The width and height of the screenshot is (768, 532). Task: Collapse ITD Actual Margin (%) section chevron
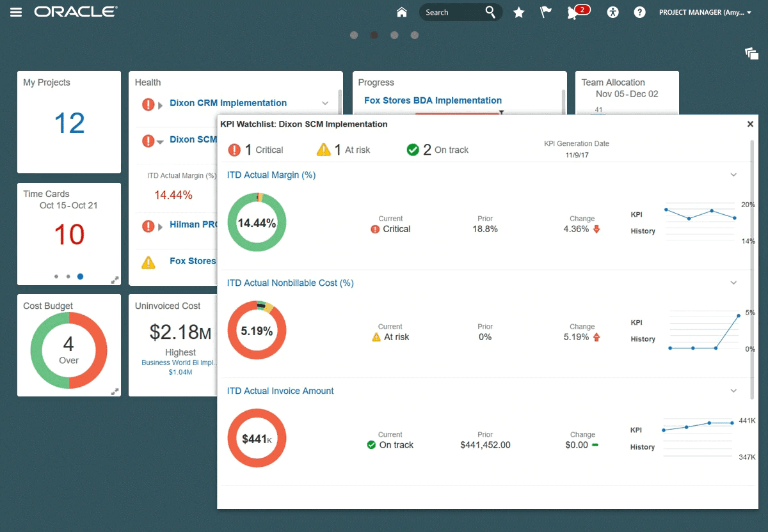point(734,175)
